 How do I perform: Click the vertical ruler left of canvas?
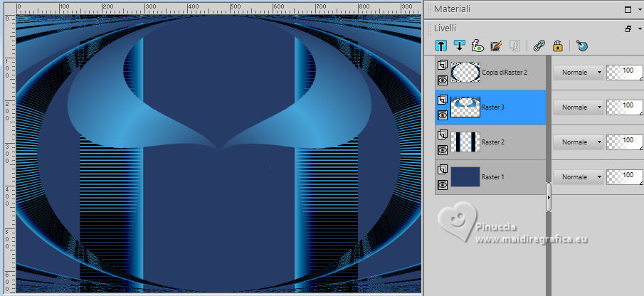(x=10, y=154)
